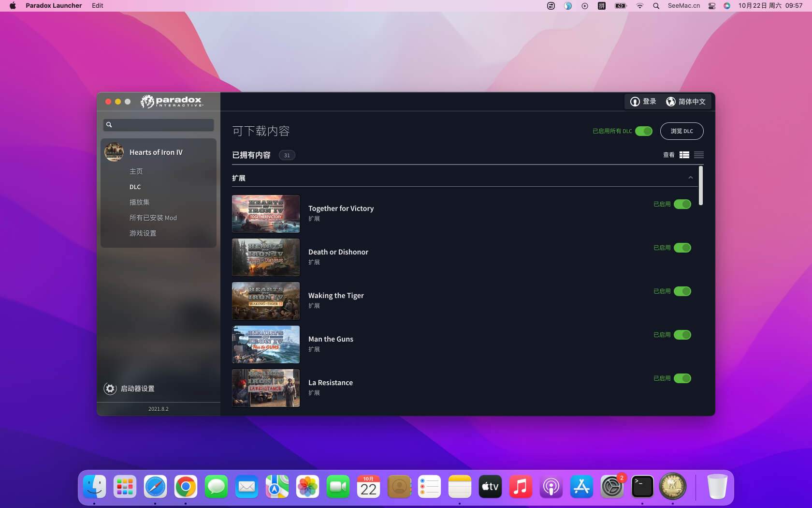The image size is (812, 508).
Task: Open Terminal from the dock
Action: (x=642, y=487)
